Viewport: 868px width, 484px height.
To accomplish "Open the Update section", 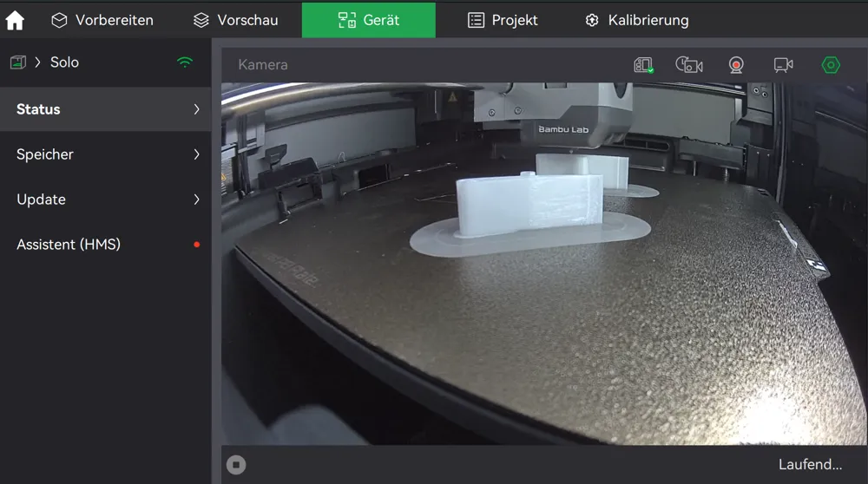I will [x=105, y=199].
